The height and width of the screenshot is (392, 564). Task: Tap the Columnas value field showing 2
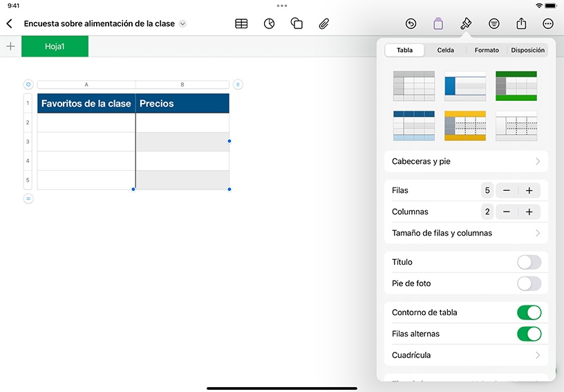tap(487, 212)
